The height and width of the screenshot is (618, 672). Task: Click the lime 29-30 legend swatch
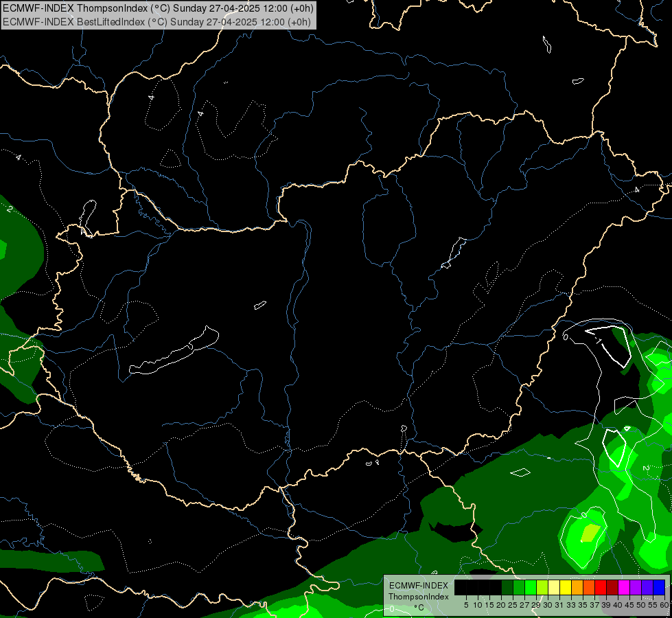pyautogui.click(x=542, y=587)
